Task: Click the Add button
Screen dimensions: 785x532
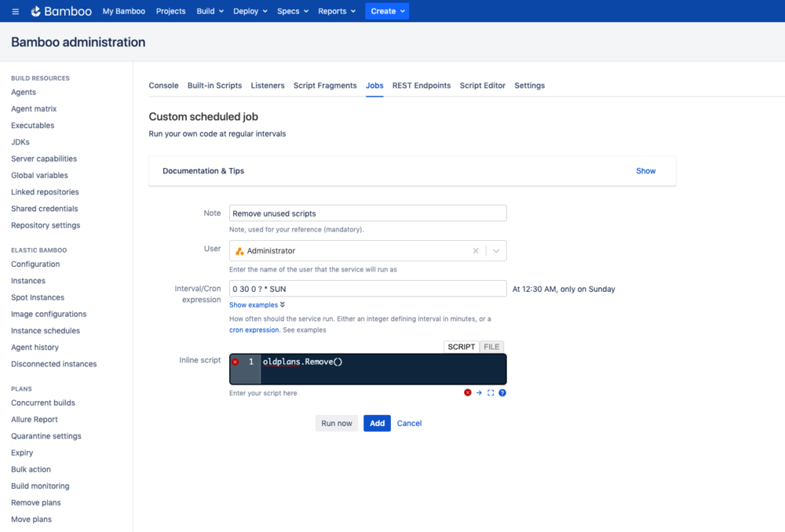Action: (x=377, y=424)
